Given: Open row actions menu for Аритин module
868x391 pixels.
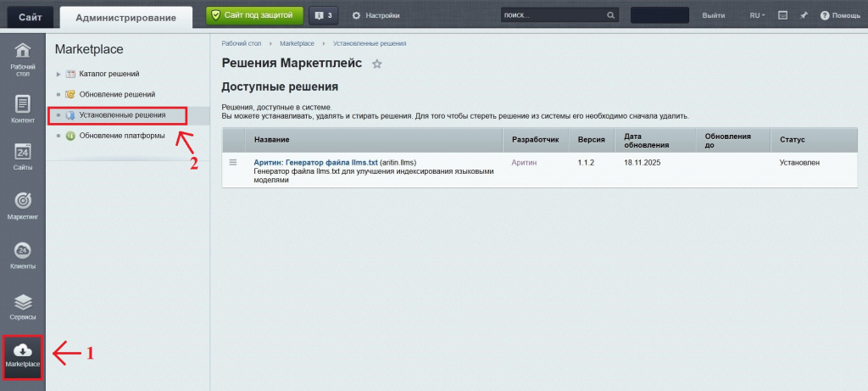Looking at the screenshot, I should pos(233,162).
